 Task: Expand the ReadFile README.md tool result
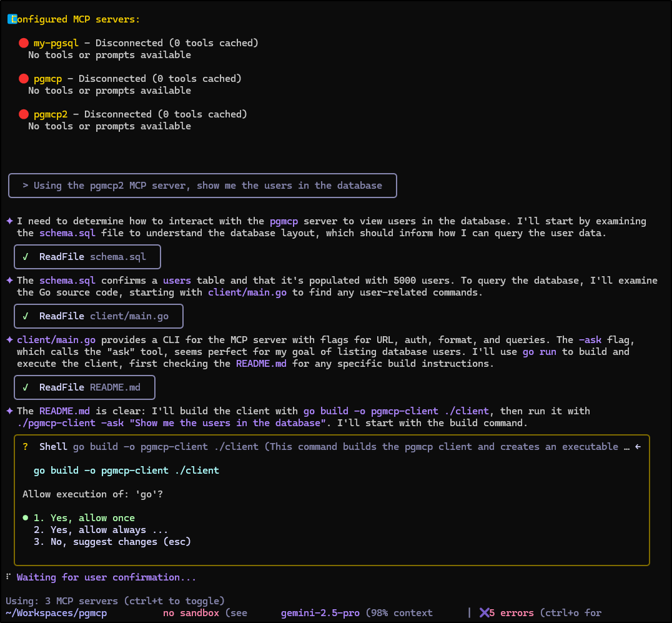point(84,387)
